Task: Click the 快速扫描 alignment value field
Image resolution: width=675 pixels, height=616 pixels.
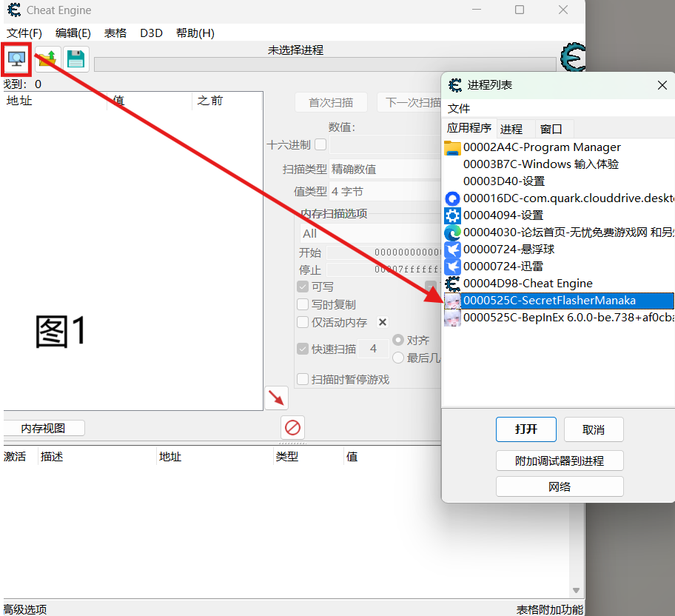Action: pyautogui.click(x=373, y=349)
